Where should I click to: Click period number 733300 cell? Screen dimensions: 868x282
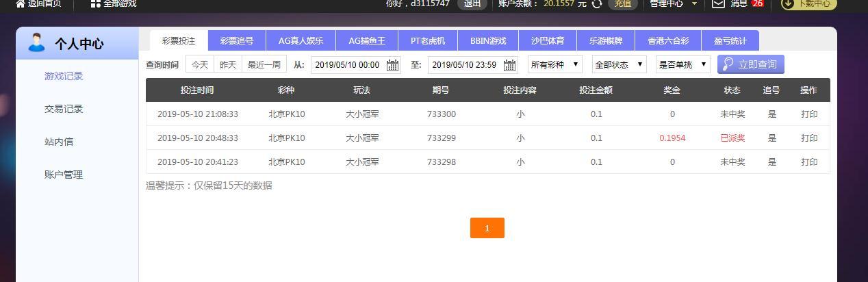point(442,114)
